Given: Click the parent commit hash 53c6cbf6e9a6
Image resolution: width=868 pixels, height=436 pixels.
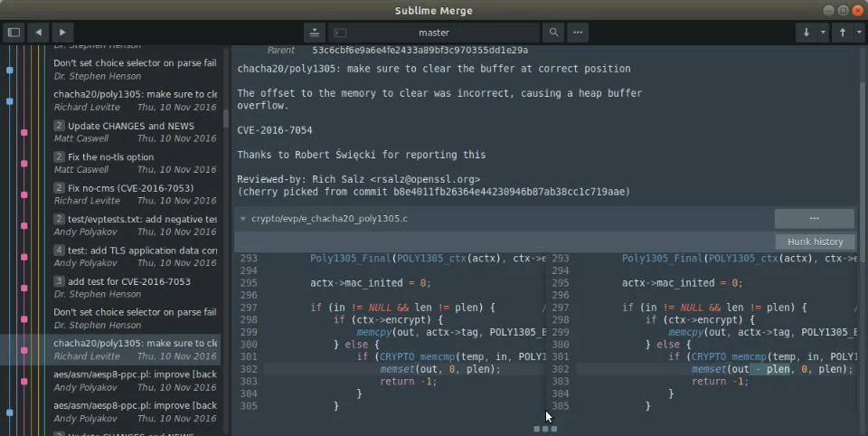Looking at the screenshot, I should (x=420, y=51).
